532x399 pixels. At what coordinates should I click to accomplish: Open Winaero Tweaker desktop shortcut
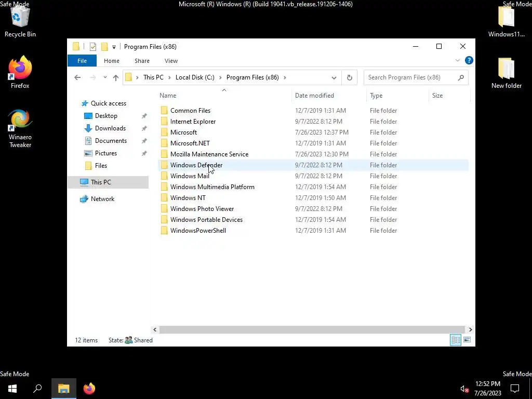tap(20, 128)
